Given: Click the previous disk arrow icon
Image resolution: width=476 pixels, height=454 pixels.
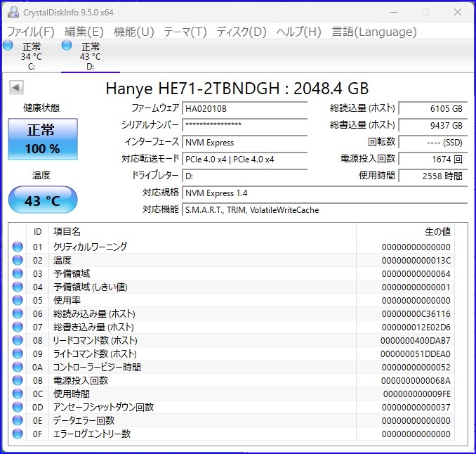Looking at the screenshot, I should point(16,88).
